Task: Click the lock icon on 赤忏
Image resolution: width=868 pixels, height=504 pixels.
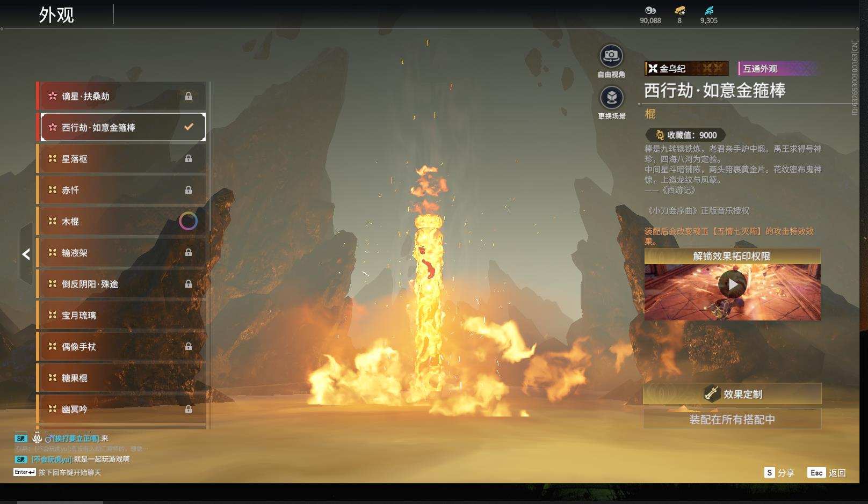Action: 189,189
